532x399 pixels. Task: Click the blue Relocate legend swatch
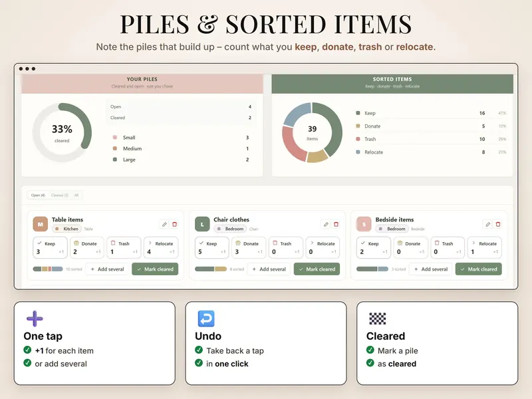[x=358, y=152]
